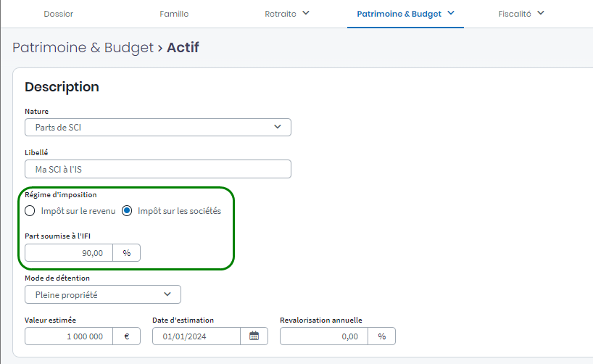Viewport: 593px width, 364px height.
Task: Expand the Fiscalité menu chevron
Action: coord(540,13)
